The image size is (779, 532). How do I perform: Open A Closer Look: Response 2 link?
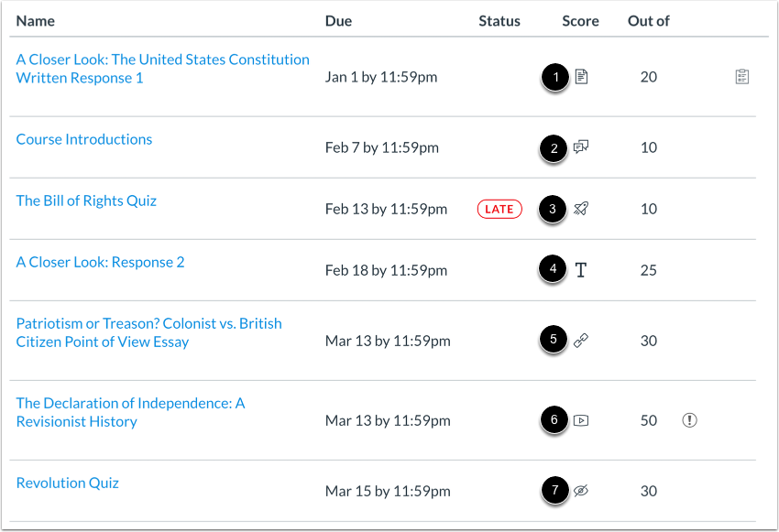101,262
